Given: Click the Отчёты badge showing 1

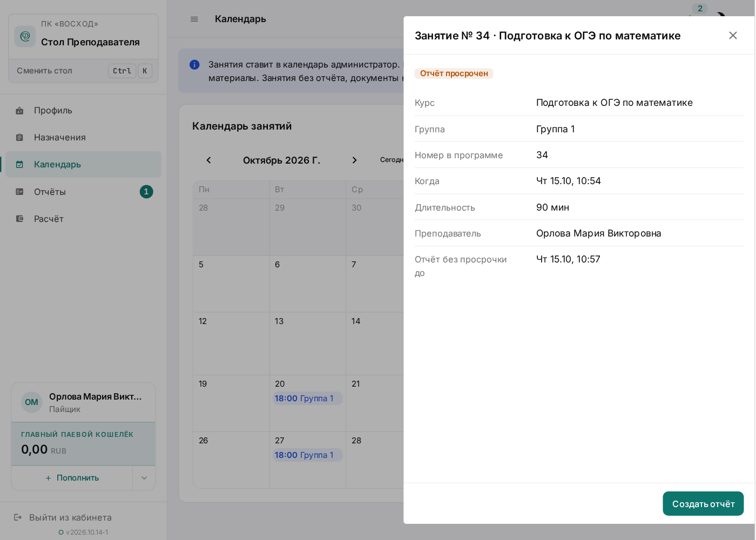Looking at the screenshot, I should click(146, 192).
